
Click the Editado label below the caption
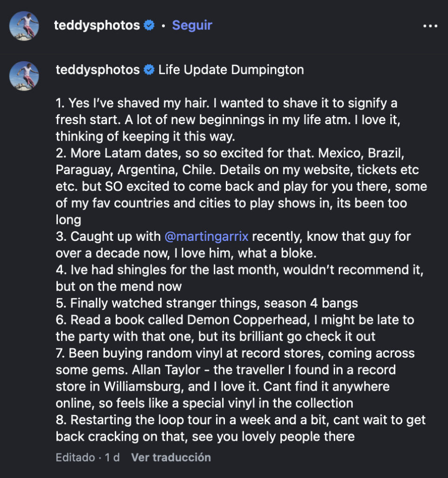(x=75, y=457)
